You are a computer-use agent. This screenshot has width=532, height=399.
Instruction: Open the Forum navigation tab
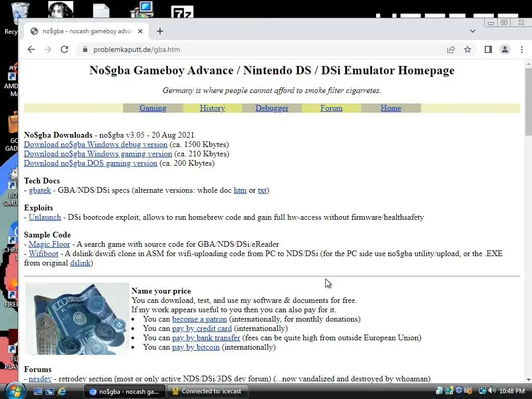331,108
